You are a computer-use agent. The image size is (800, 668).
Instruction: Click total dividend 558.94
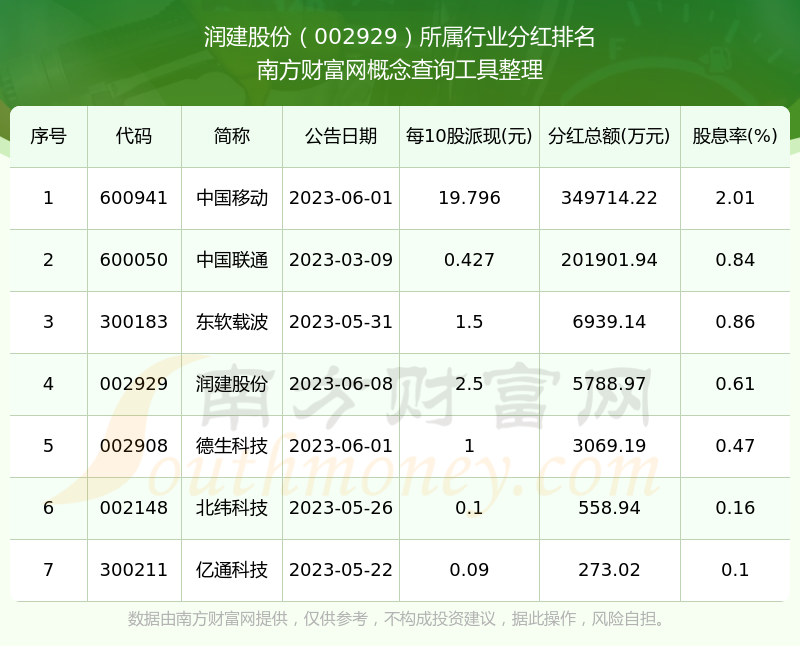pyautogui.click(x=609, y=508)
